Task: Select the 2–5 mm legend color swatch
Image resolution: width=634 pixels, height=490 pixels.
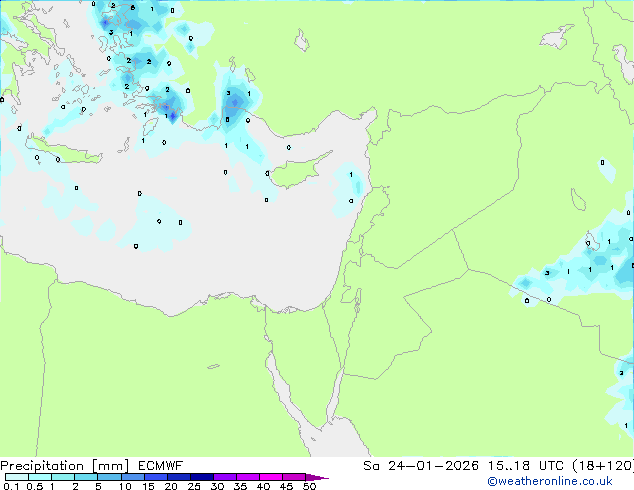Action: (x=86, y=477)
